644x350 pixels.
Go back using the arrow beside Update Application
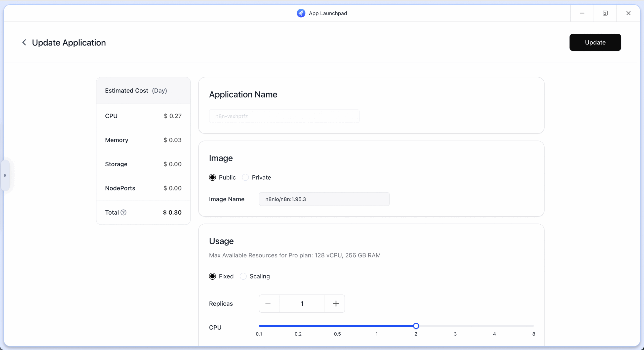click(24, 42)
